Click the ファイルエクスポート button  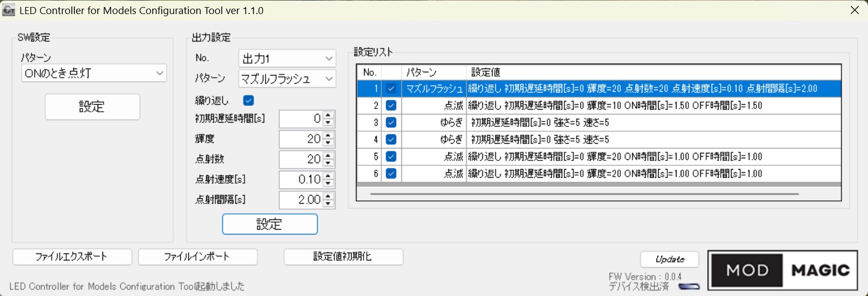pyautogui.click(x=72, y=257)
